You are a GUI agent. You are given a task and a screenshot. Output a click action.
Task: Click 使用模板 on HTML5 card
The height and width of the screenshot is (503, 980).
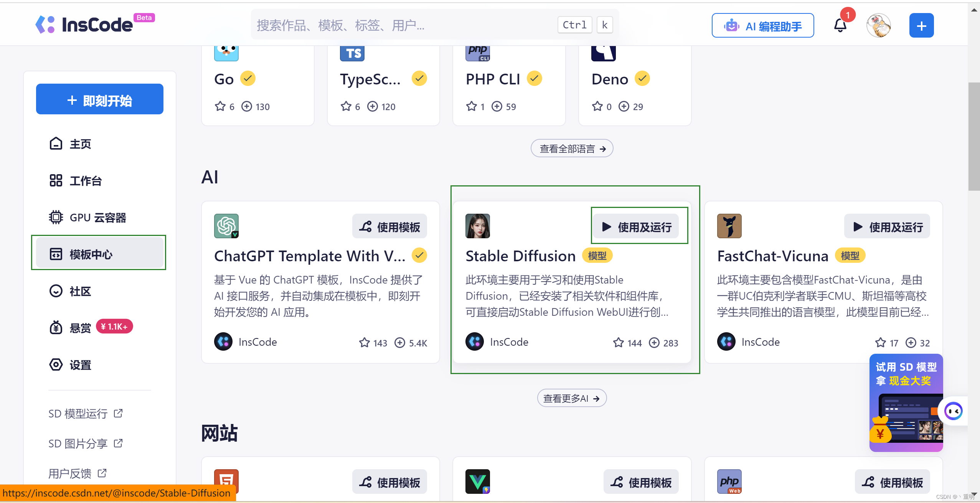(x=389, y=482)
